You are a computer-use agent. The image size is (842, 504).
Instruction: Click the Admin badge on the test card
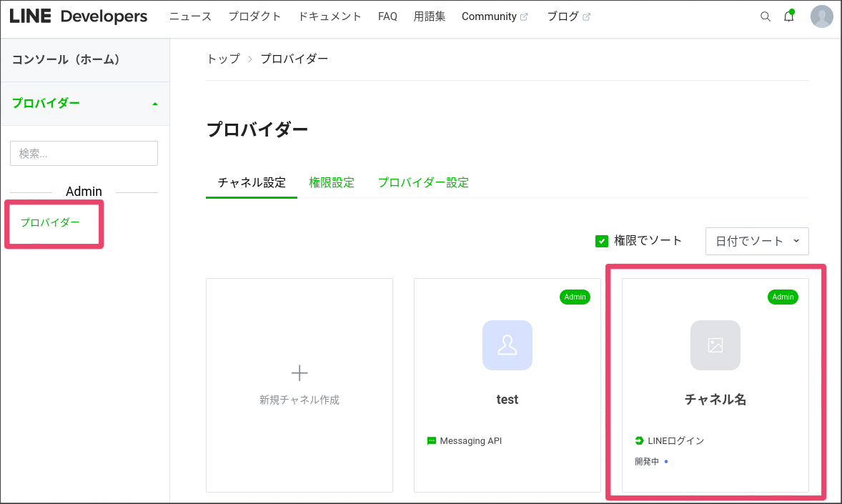pos(575,297)
